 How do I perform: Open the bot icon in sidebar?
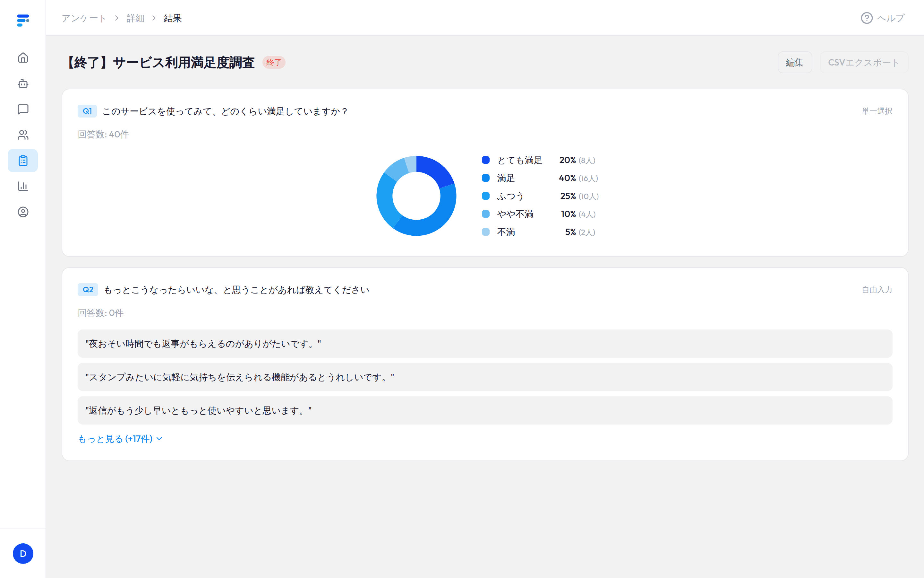click(23, 83)
